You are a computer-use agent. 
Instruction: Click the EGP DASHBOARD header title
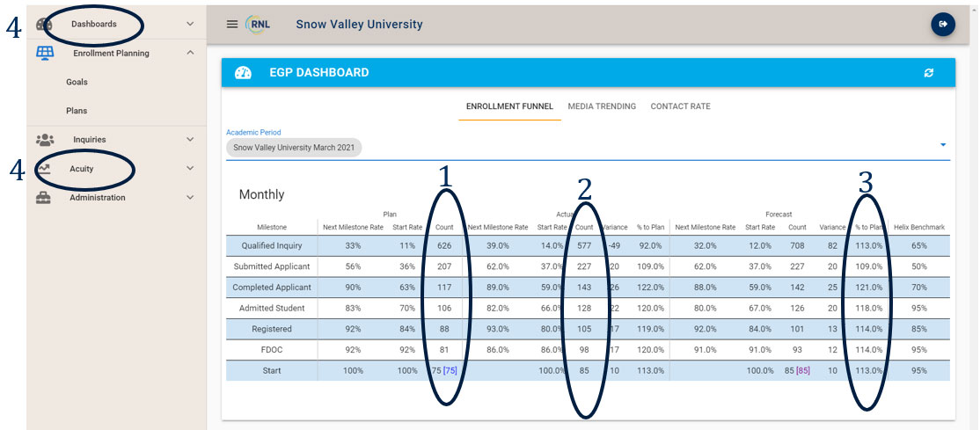click(x=318, y=72)
